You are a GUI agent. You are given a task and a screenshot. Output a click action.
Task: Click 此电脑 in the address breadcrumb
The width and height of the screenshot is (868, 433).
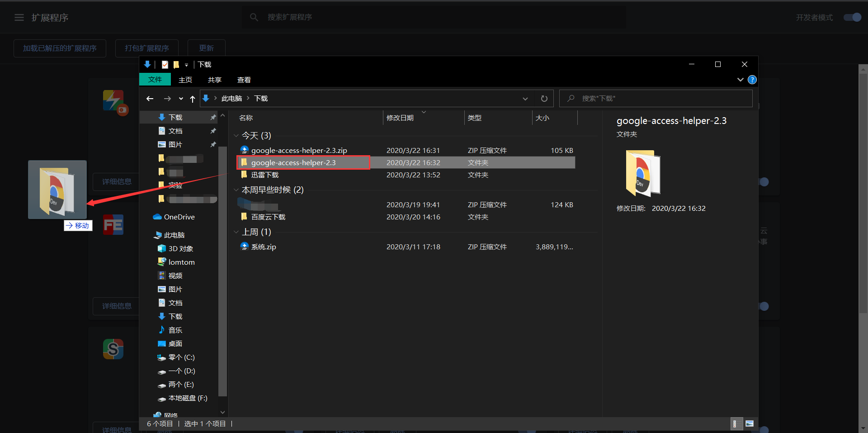pyautogui.click(x=231, y=99)
